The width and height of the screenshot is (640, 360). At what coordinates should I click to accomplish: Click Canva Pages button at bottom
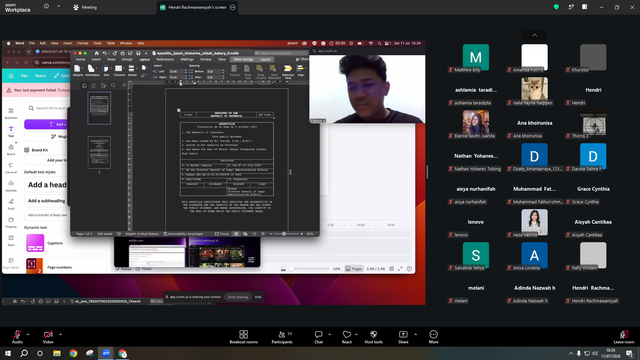(353, 269)
